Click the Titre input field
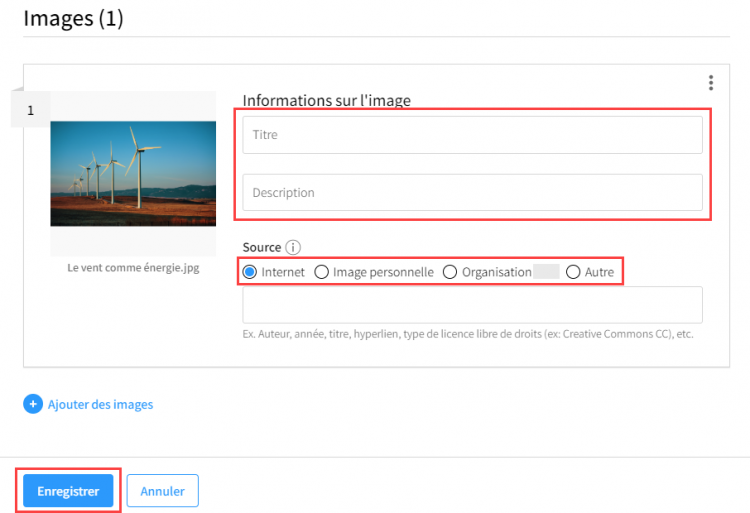750x513 pixels. [x=472, y=135]
